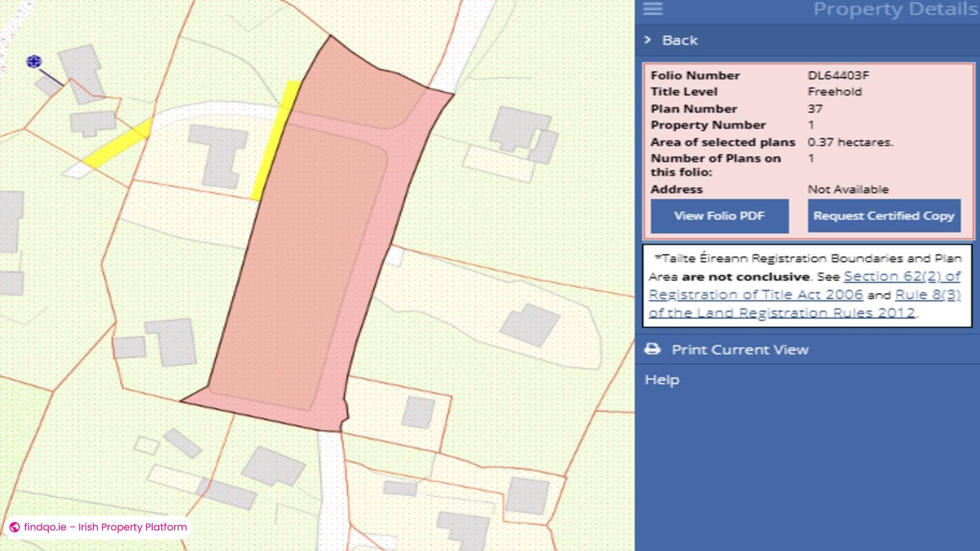Click the Address Not Available field

pos(847,189)
